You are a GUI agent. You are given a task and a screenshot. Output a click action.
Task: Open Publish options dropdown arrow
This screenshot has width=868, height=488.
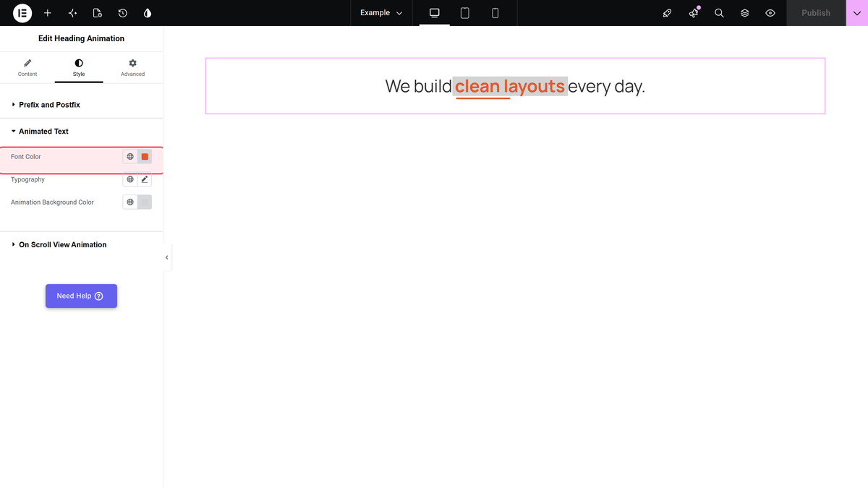[857, 13]
